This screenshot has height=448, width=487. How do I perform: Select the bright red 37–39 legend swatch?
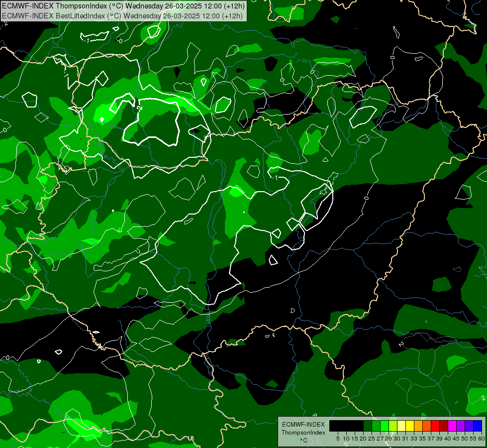tap(435, 426)
